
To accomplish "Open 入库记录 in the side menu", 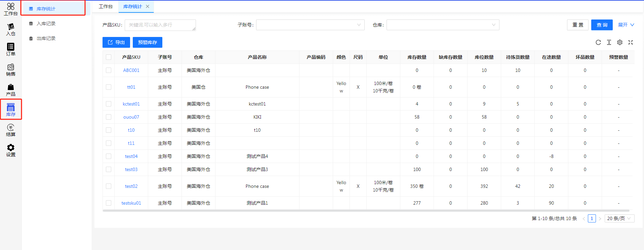I will pyautogui.click(x=46, y=24).
